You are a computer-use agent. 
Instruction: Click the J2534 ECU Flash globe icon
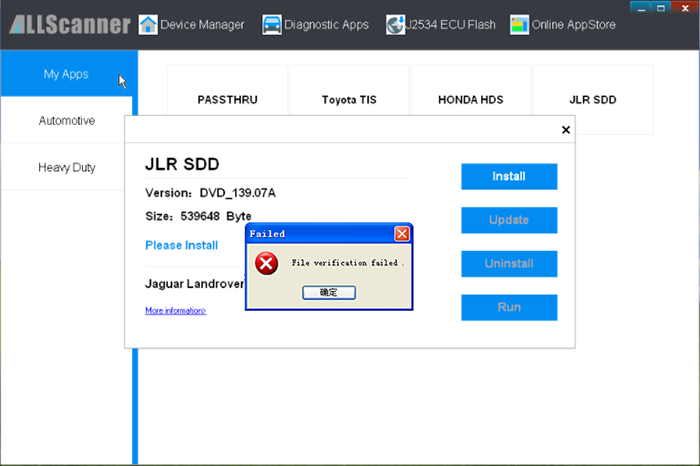[395, 25]
